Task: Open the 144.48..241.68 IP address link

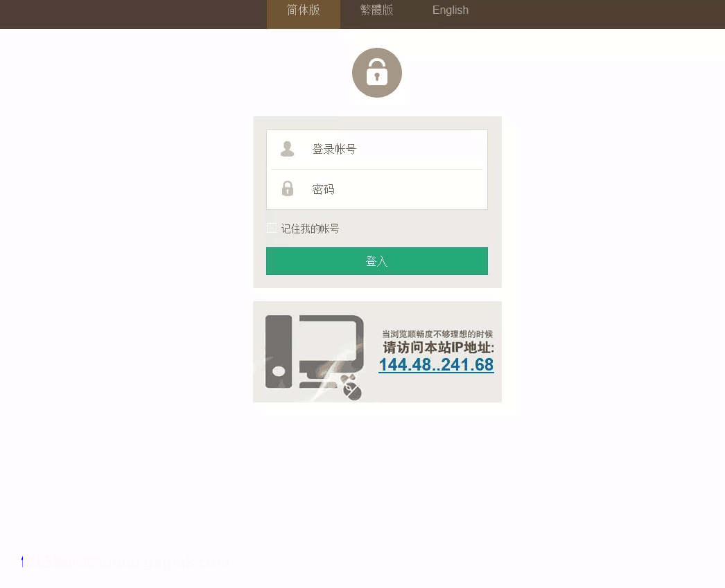Action: pyautogui.click(x=436, y=364)
